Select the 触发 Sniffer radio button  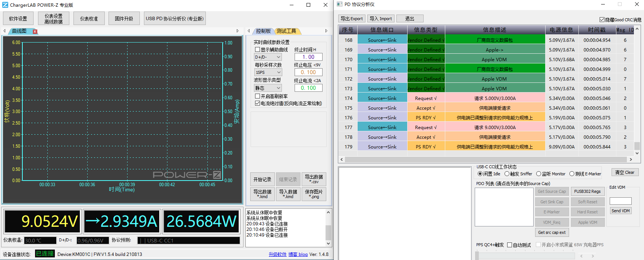click(507, 174)
